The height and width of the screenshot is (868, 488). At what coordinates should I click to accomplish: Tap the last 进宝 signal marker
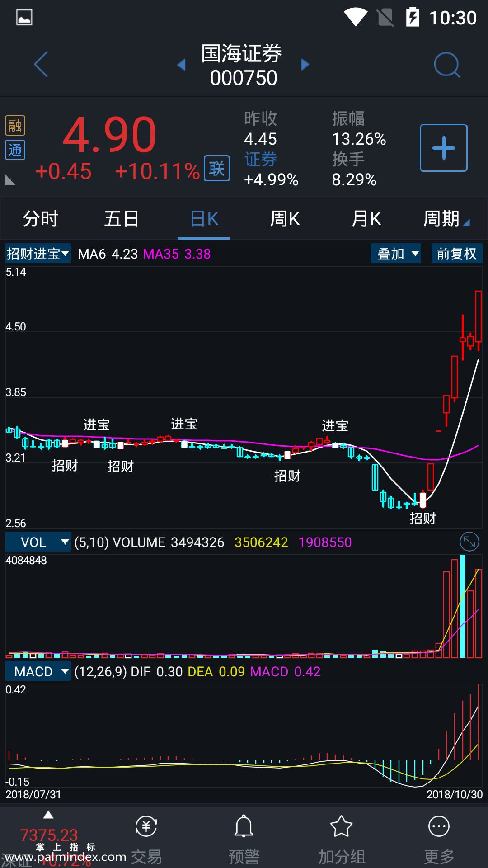point(335,425)
